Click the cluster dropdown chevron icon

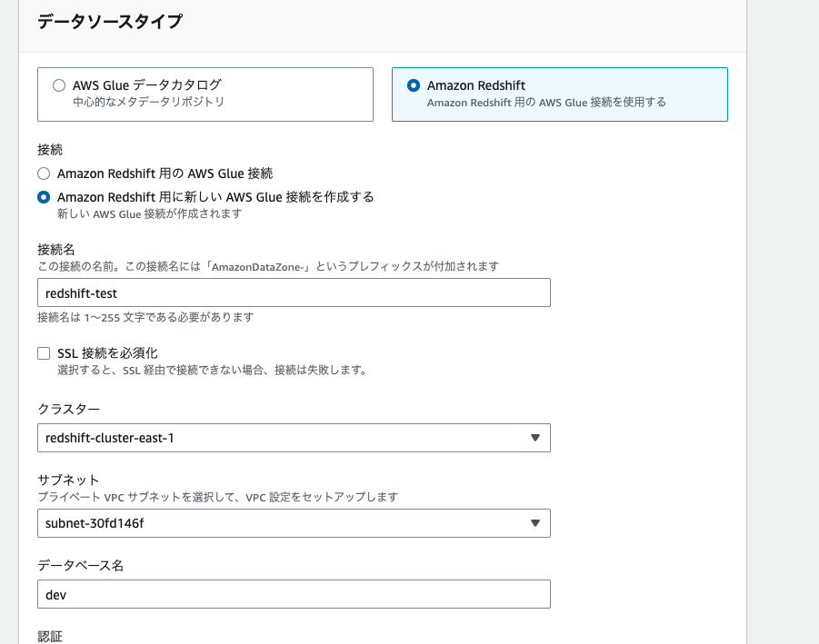tap(536, 438)
